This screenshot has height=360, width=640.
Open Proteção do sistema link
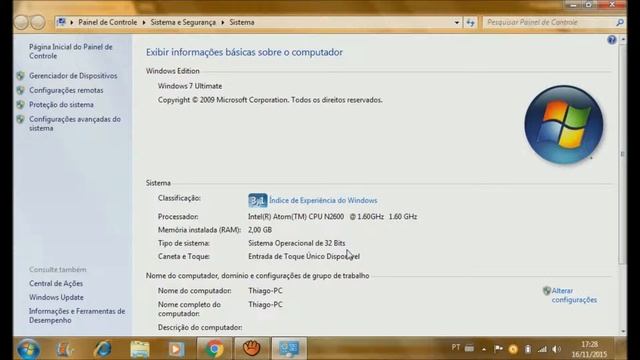coord(61,104)
